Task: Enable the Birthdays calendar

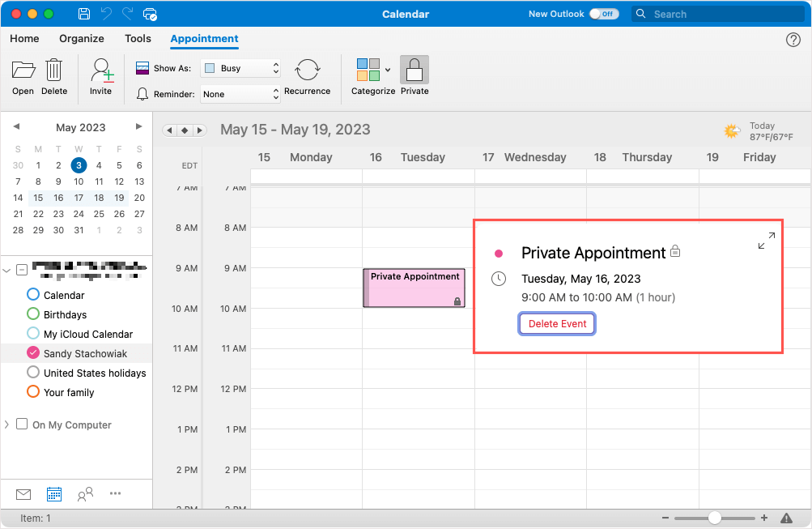Action: click(33, 314)
